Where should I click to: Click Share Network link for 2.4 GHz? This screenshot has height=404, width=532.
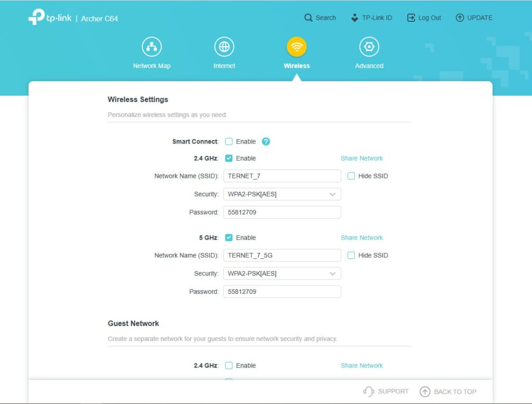click(x=362, y=158)
